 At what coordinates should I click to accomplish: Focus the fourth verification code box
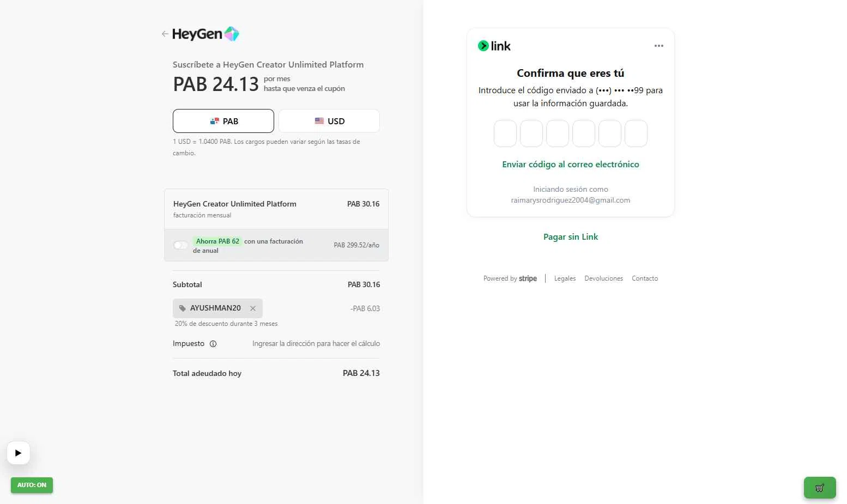584,133
